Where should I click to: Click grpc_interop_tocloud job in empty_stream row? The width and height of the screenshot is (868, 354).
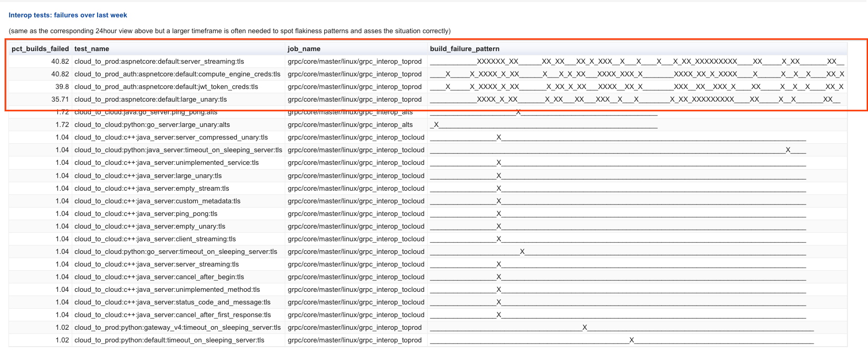click(x=356, y=189)
